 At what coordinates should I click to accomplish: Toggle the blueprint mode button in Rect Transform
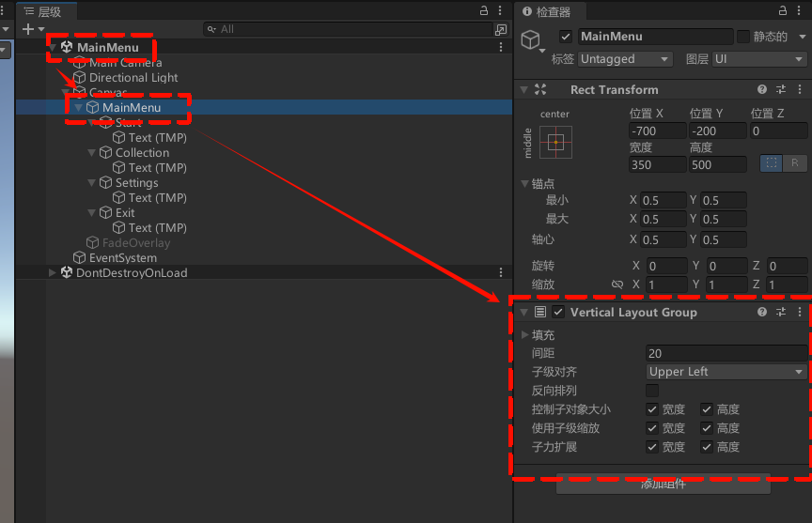pos(771,163)
